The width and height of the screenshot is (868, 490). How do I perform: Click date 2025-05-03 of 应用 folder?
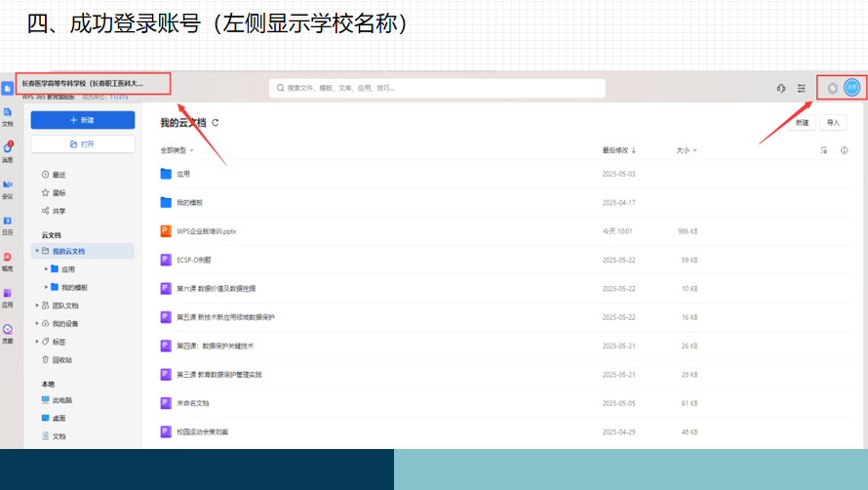[x=619, y=174]
